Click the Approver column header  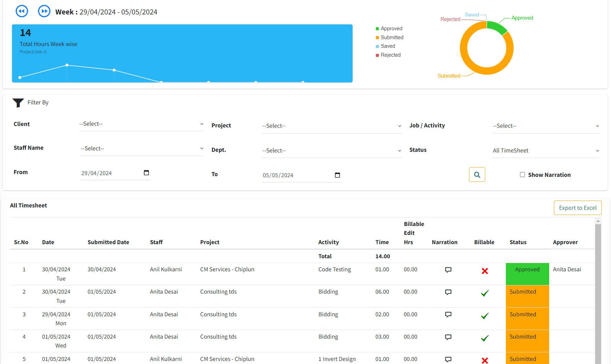point(565,242)
